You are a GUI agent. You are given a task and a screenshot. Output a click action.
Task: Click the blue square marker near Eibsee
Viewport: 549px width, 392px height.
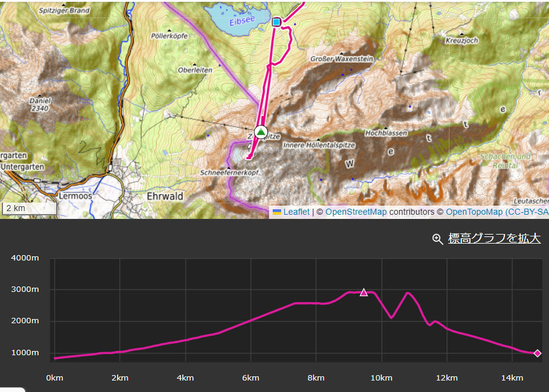point(276,22)
